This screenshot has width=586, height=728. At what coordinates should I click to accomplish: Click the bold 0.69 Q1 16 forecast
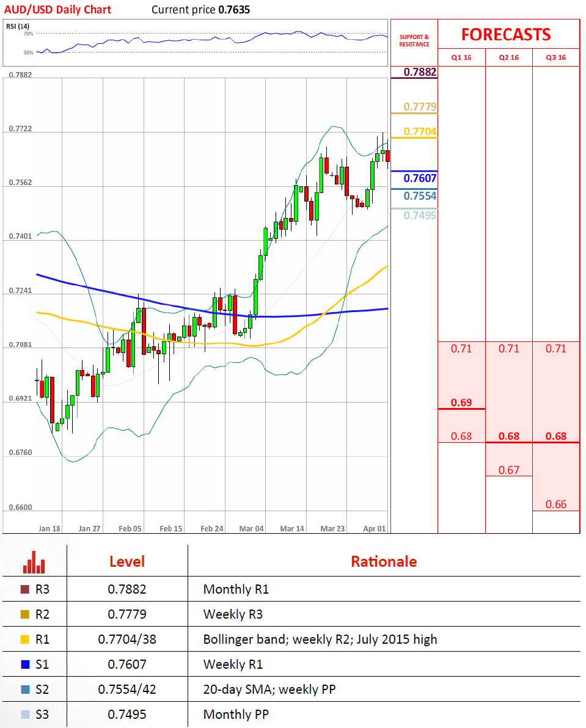[461, 402]
